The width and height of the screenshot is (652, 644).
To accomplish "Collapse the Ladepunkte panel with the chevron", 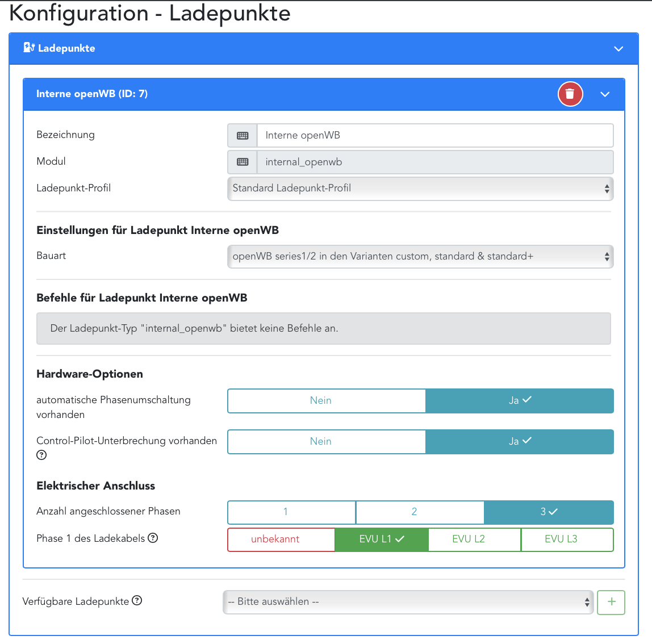I will pyautogui.click(x=618, y=49).
